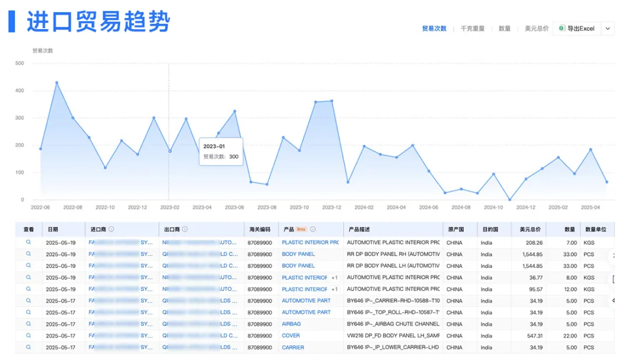The width and height of the screenshot is (630, 364).
Task: Click the 547.31 price cell
Action: point(535,336)
